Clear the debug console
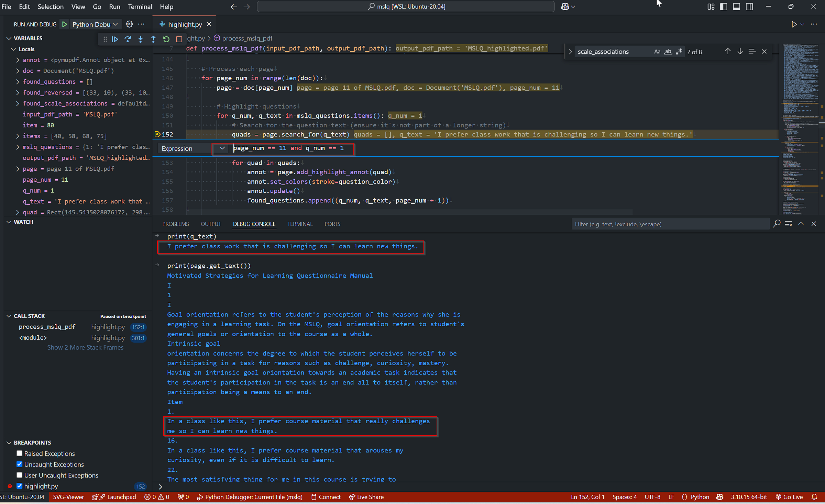Viewport: 825px width, 504px height. pos(789,224)
